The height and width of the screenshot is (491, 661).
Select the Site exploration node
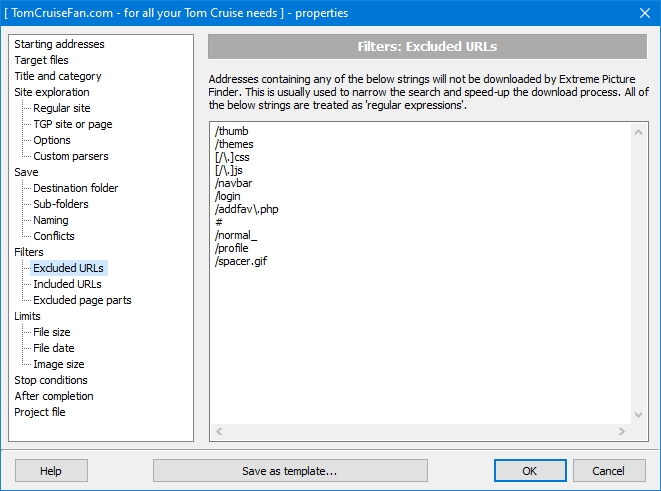52,92
